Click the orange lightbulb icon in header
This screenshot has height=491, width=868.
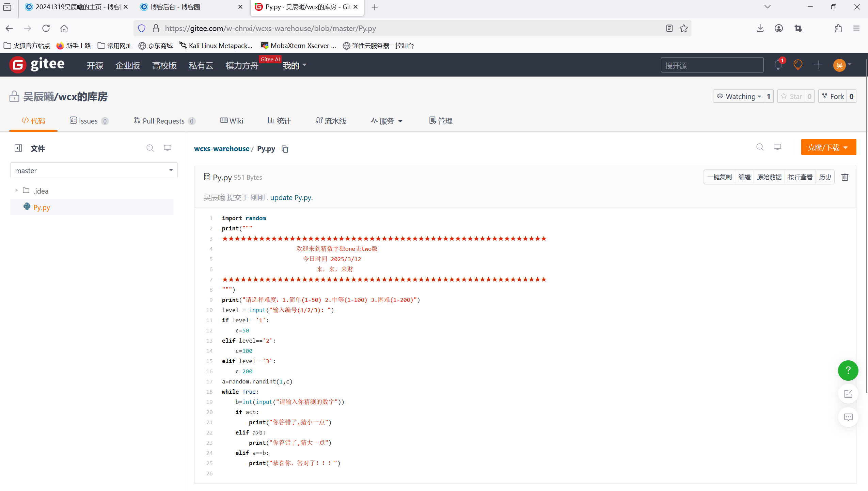[798, 65]
